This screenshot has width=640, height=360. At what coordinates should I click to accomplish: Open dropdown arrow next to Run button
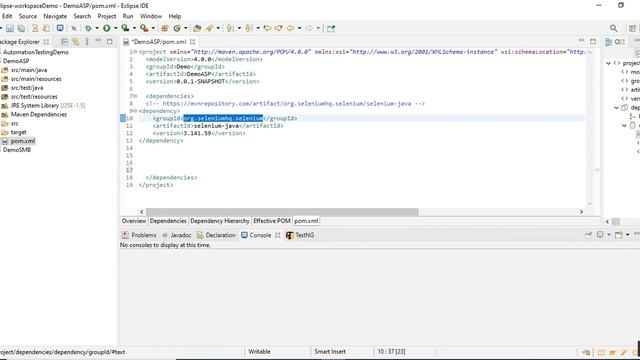tap(116, 28)
